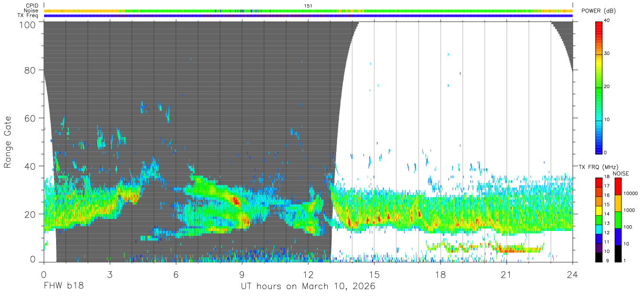Click the x-axis tick label '0'

pyautogui.click(x=44, y=274)
